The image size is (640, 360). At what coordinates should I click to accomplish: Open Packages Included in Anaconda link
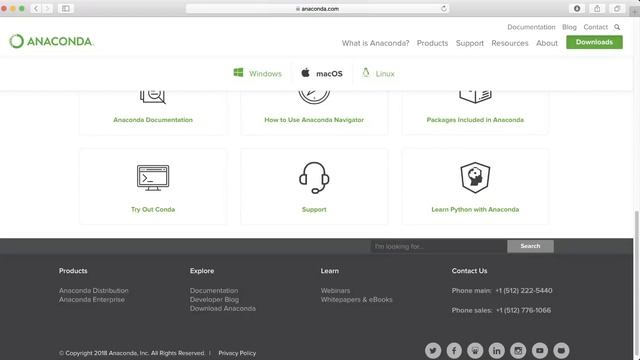pyautogui.click(x=475, y=120)
